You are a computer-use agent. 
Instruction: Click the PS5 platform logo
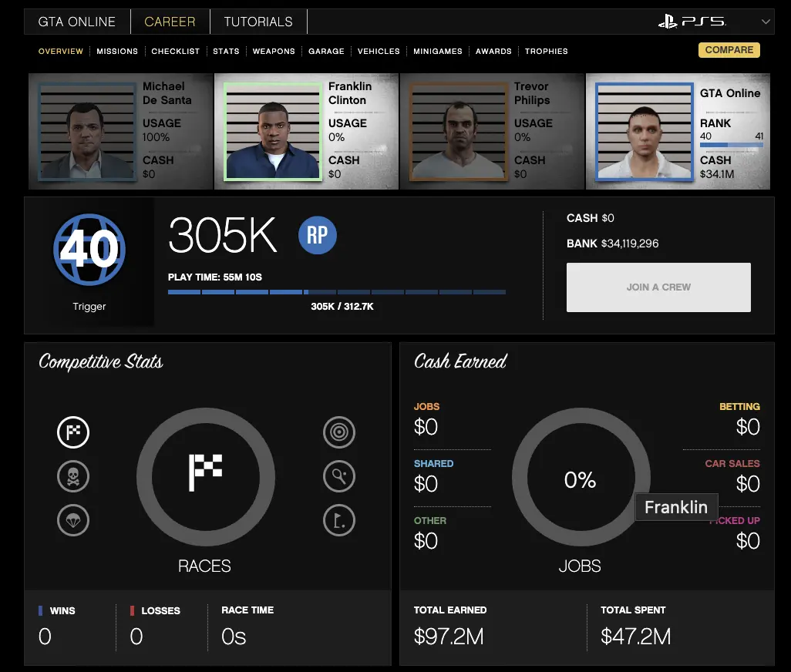(x=692, y=22)
